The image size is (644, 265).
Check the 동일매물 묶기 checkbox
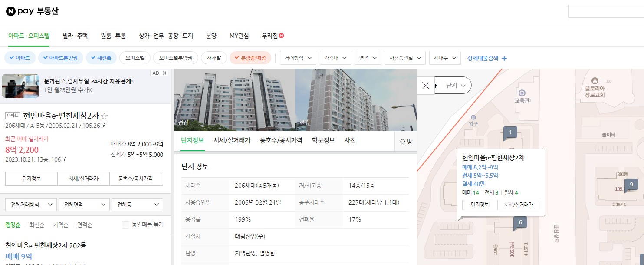coord(126,225)
